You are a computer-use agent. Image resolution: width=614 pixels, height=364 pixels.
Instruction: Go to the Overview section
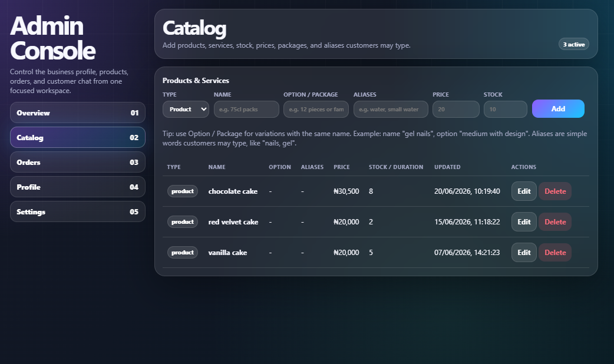(78, 112)
